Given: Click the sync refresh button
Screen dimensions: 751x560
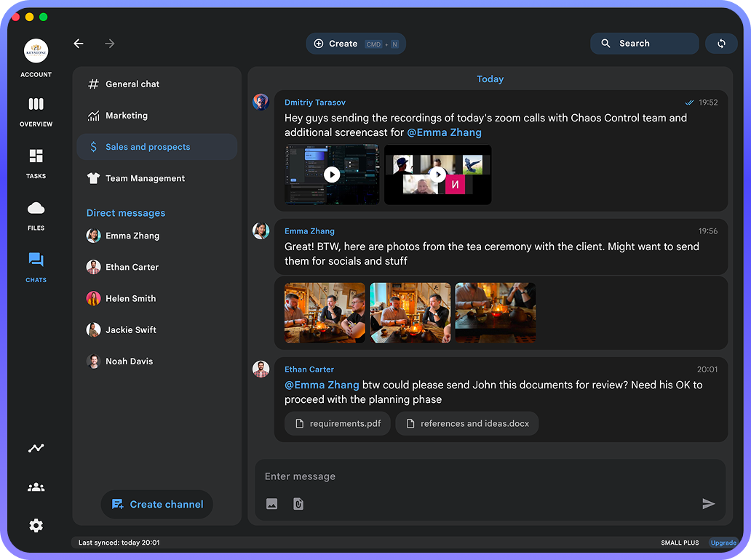Looking at the screenshot, I should click(721, 44).
